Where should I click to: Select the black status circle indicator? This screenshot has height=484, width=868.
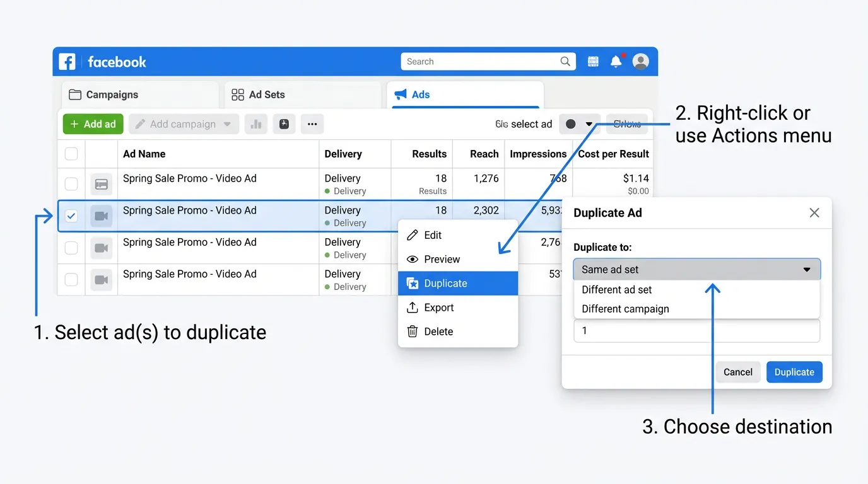[570, 124]
